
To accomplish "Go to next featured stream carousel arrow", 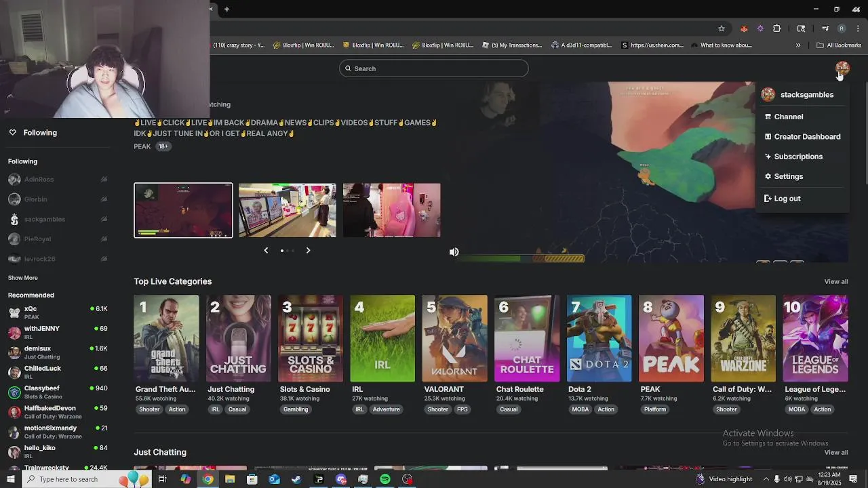I will [x=308, y=250].
